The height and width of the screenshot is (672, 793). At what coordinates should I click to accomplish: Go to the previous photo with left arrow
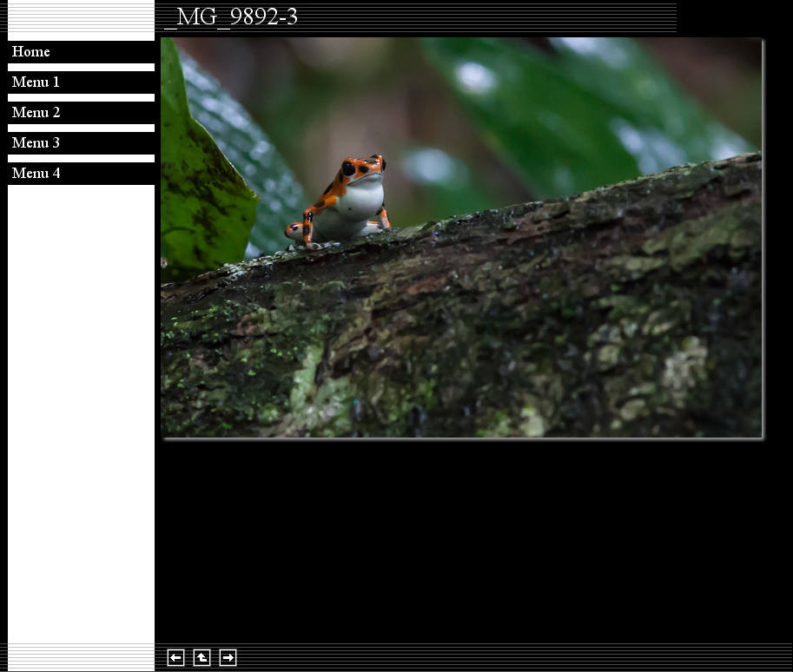(x=175, y=658)
